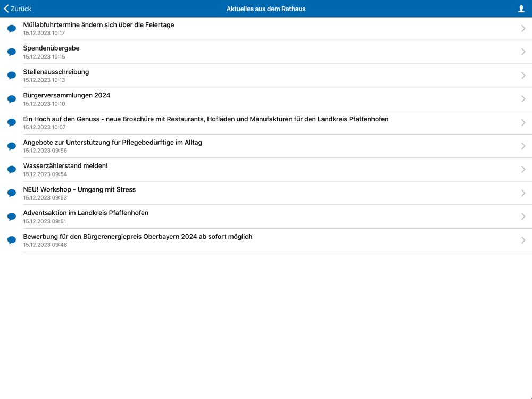Image resolution: width=532 pixels, height=399 pixels.
Task: Open chevron for Bürgerversammlungen 2024 entry
Action: (523, 99)
